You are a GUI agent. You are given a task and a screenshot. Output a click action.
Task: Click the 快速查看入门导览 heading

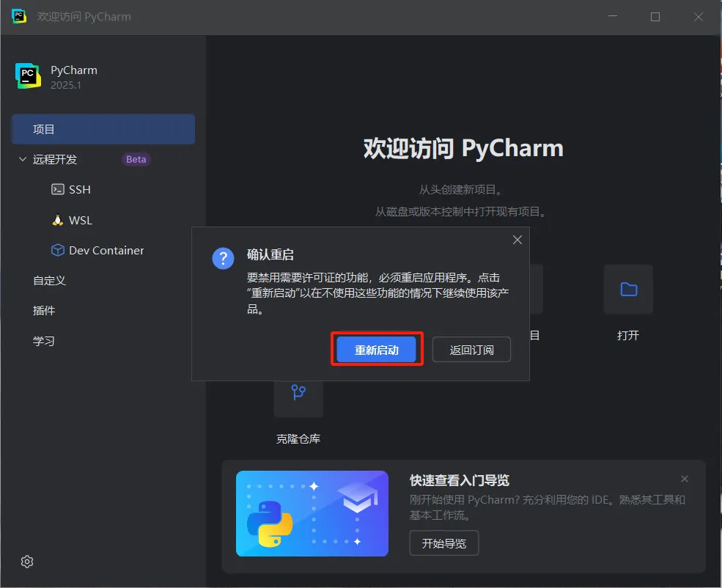(460, 480)
